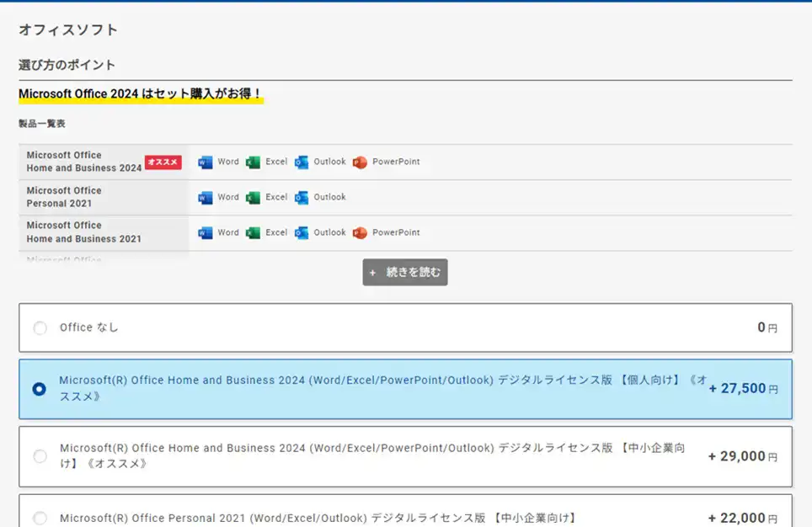Image resolution: width=812 pixels, height=527 pixels.
Task: Click the + 27,500 円 price
Action: tap(743, 388)
